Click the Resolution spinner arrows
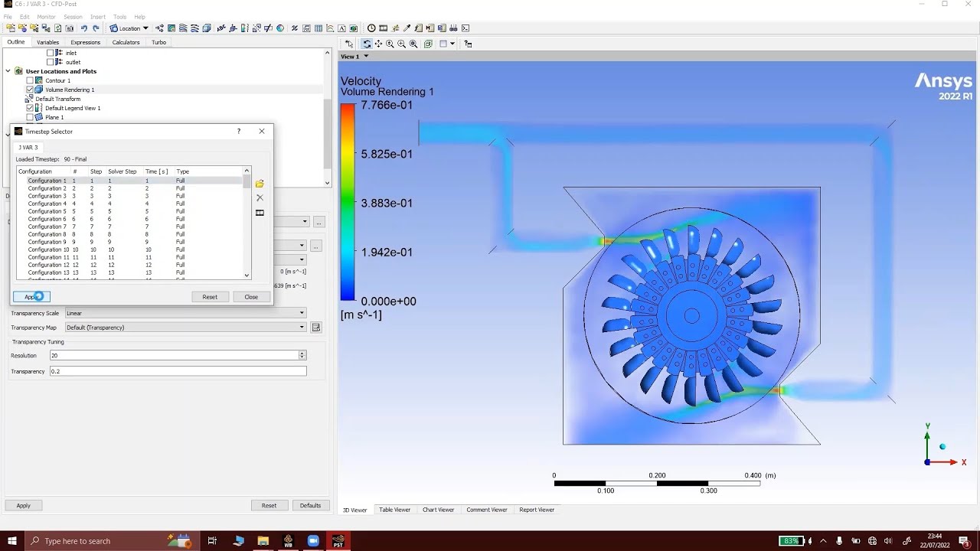Image resolution: width=980 pixels, height=551 pixels. (302, 355)
